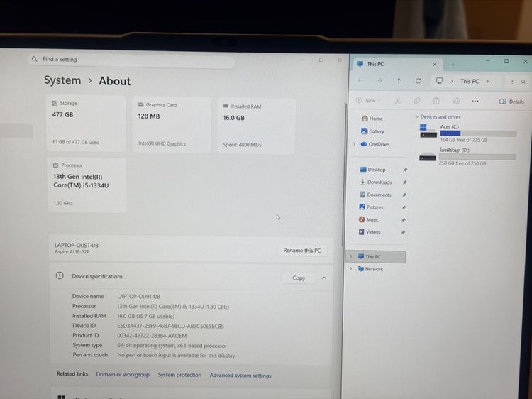Click the Settings window vertical scrollbar
This screenshot has height=399, width=532.
[344, 175]
